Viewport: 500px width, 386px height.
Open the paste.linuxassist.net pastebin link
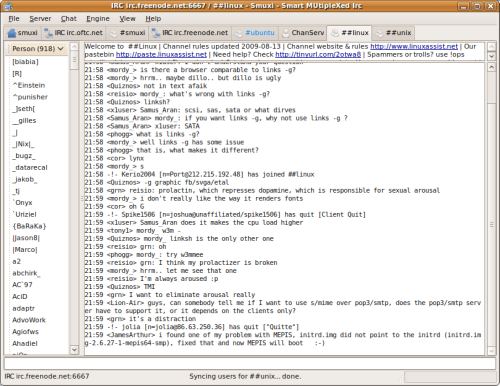(161, 54)
